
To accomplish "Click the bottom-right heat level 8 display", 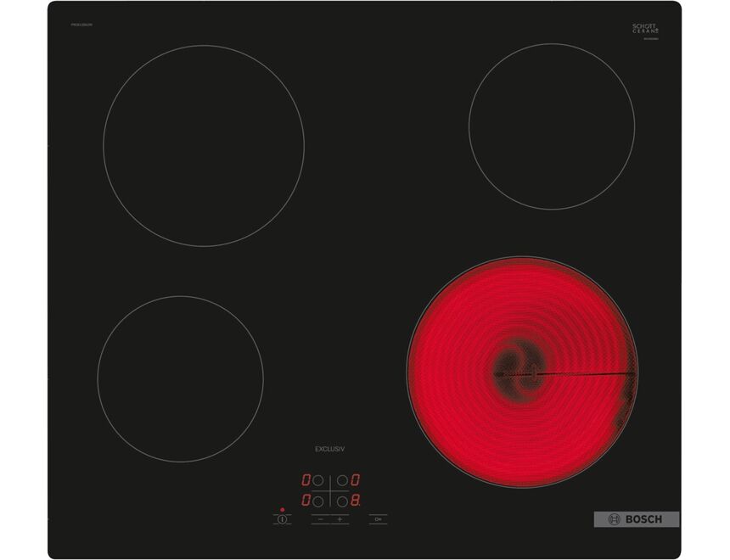I will (x=355, y=501).
